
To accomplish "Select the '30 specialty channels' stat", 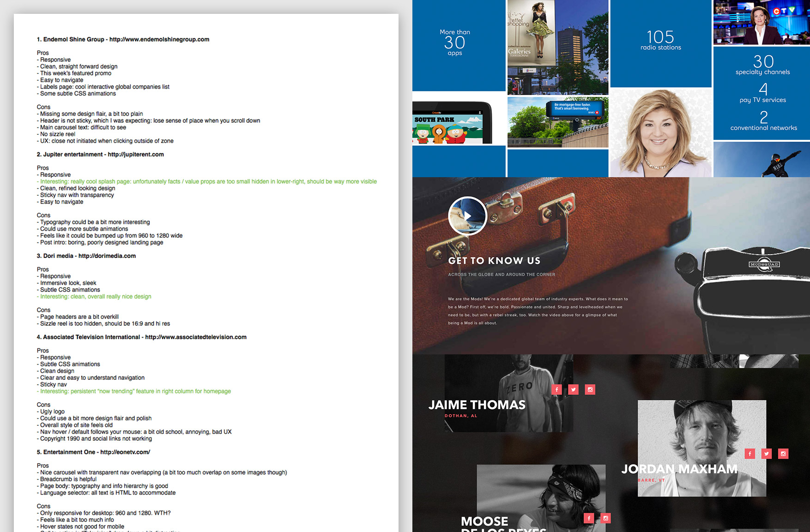I will click(x=763, y=65).
